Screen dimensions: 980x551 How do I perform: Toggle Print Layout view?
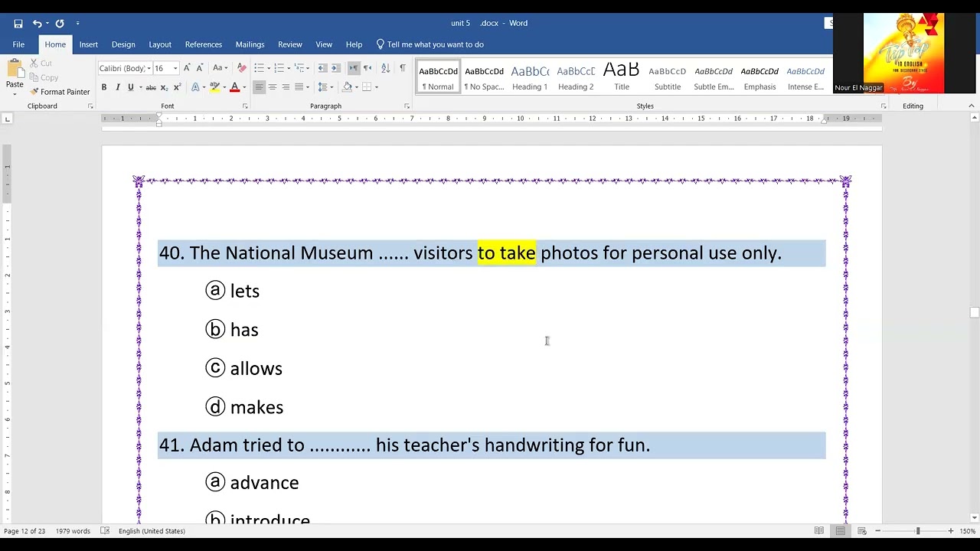coord(841,531)
